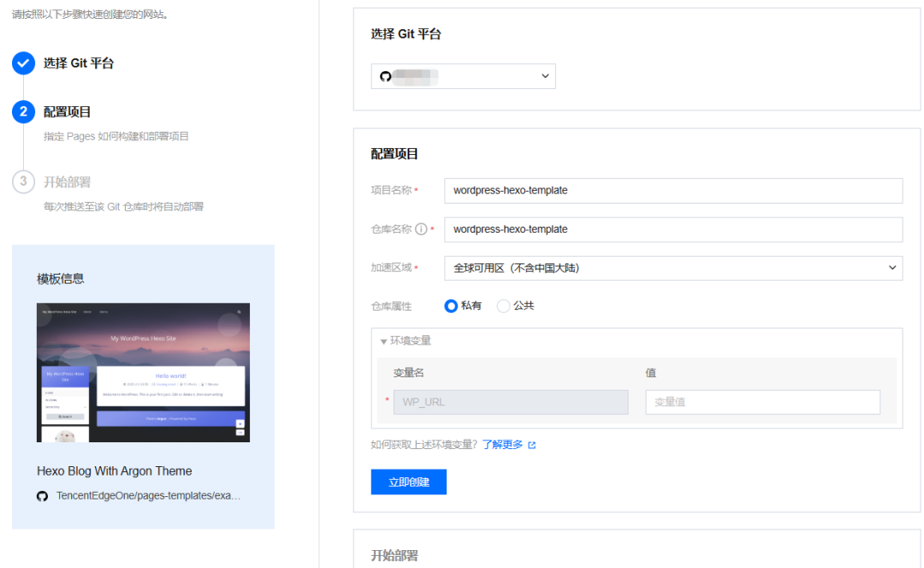This screenshot has width=924, height=568.
Task: Click the Hexo template preview thumbnail
Action: (143, 372)
